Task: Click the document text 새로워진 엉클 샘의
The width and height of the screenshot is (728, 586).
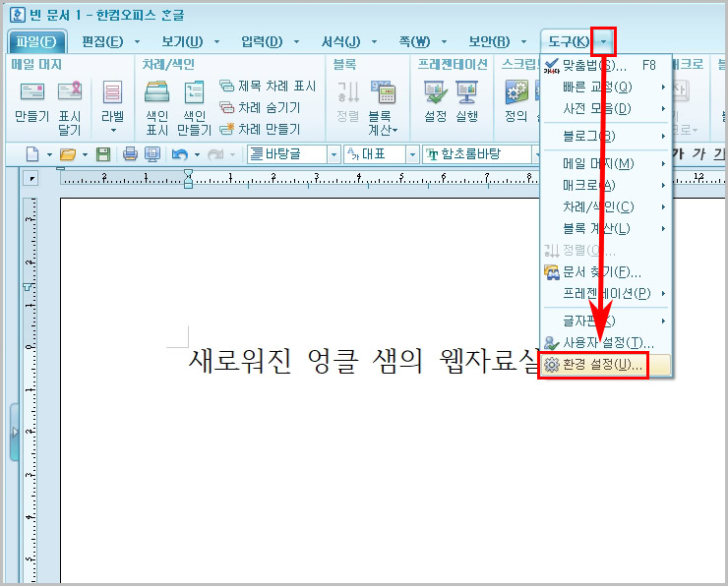Action: (x=306, y=362)
